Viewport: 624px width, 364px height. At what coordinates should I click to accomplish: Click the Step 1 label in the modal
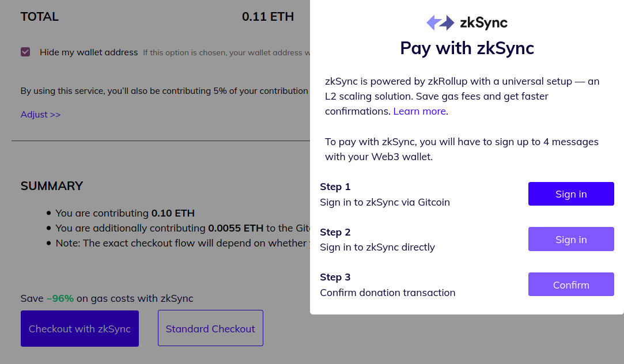[x=335, y=187]
